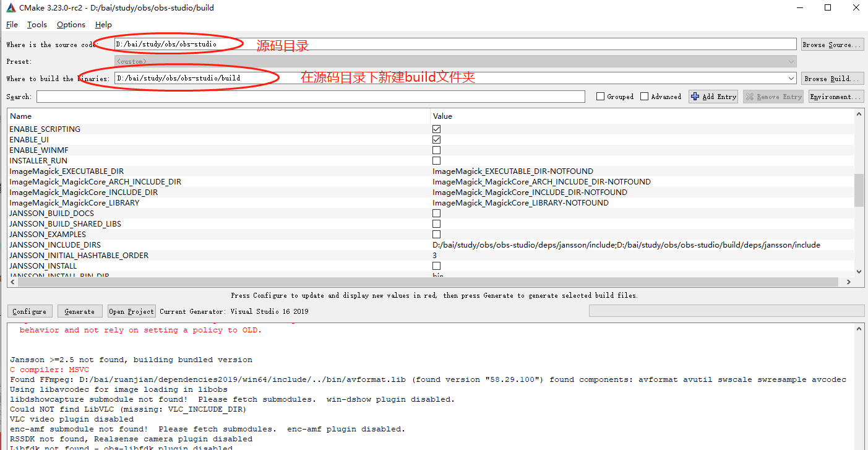Click the cache list vertical scrollbar thumb
868x450 pixels.
pyautogui.click(x=859, y=191)
